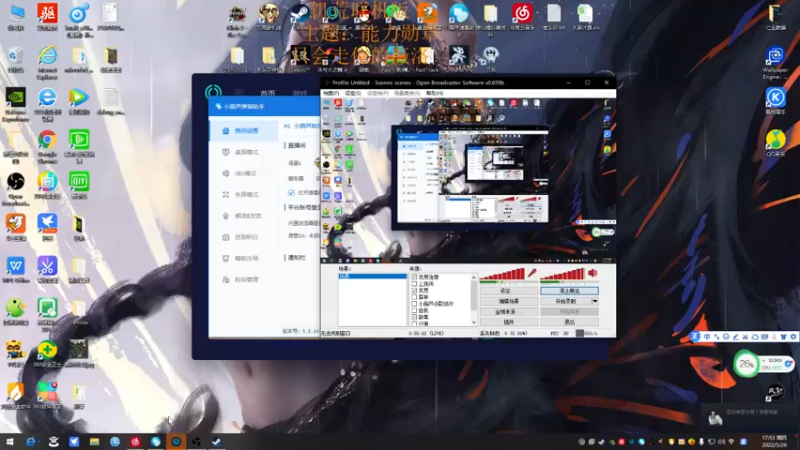Open 全屏模式 in 小葫芦 sidebar

(244, 194)
